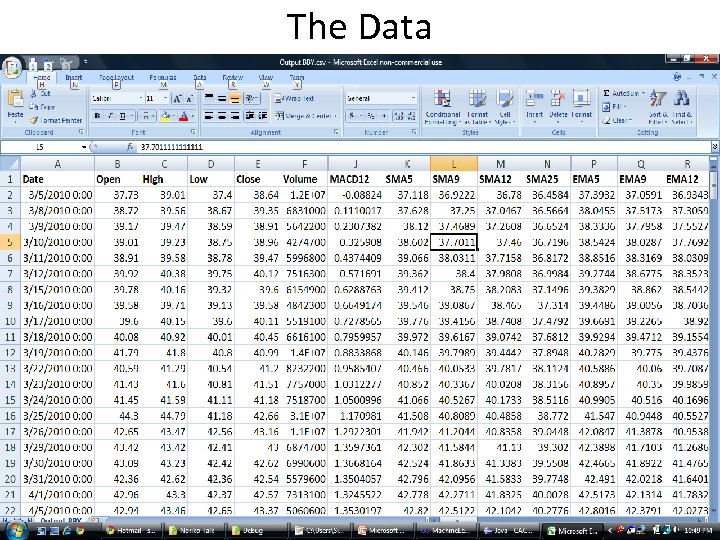Switch to Hotmail taskbar window
This screenshot has height=540, width=720.
click(x=131, y=531)
